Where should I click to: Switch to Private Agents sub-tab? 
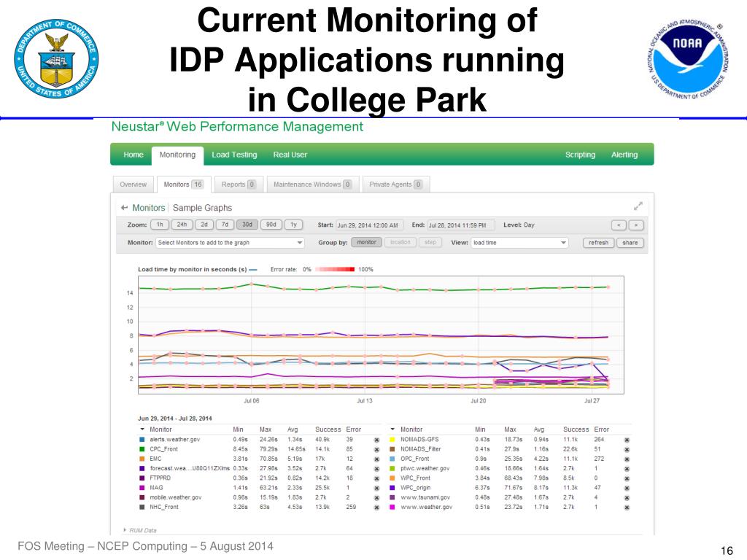tap(396, 184)
